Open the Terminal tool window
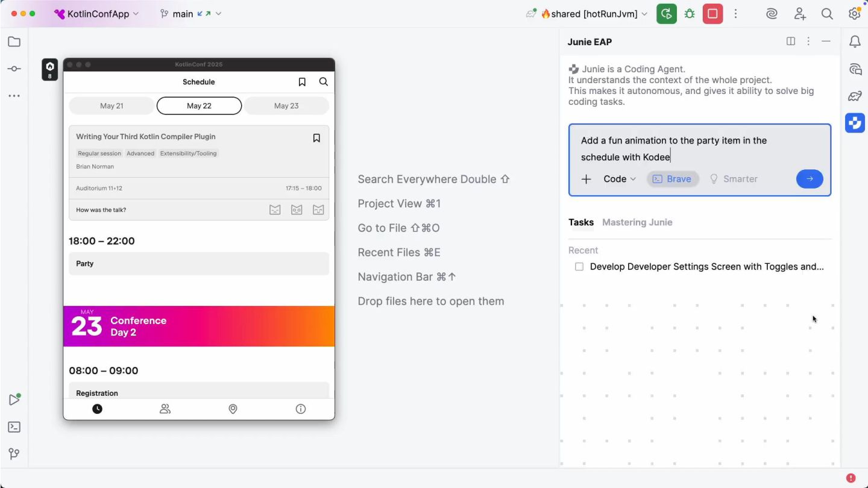Image resolution: width=868 pixels, height=488 pixels. pyautogui.click(x=14, y=427)
